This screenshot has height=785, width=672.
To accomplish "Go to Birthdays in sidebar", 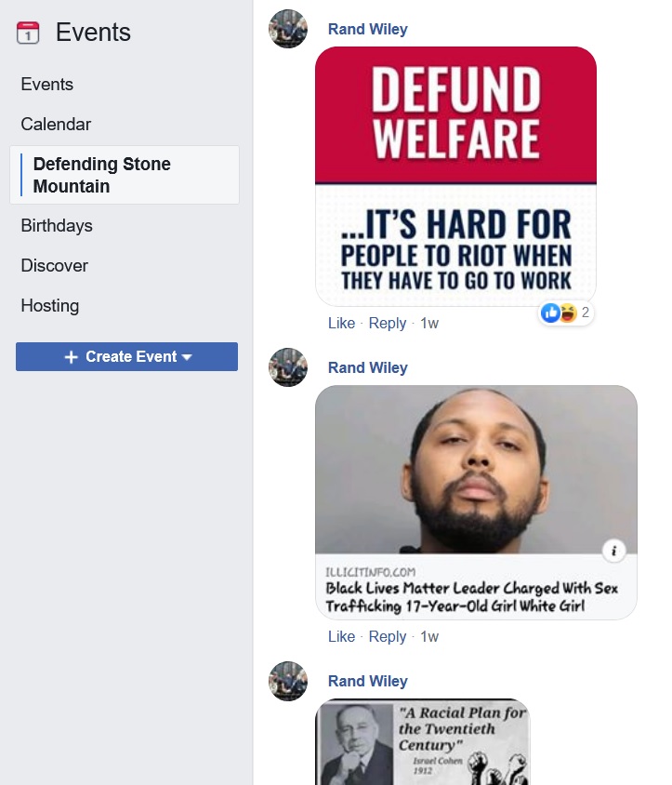I will [x=57, y=226].
